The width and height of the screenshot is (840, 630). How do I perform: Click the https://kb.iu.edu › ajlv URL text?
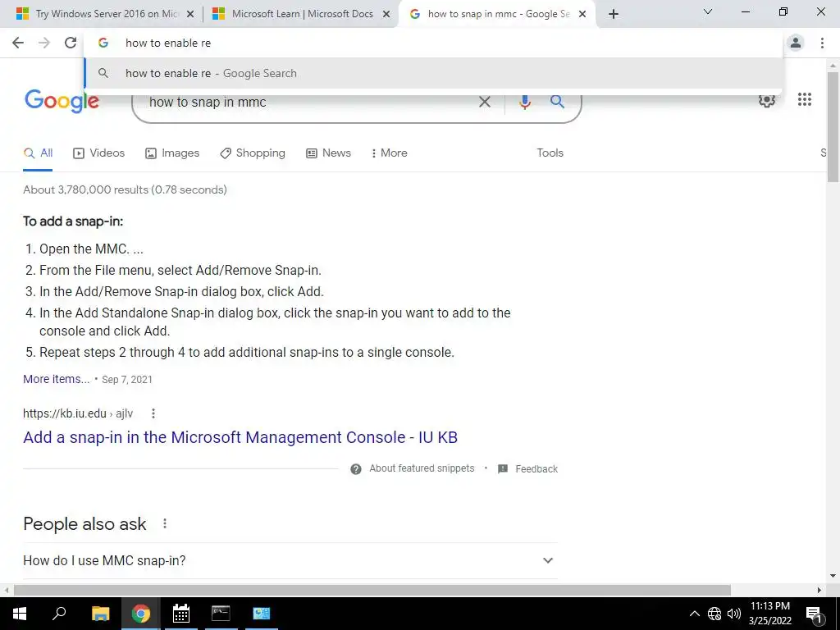tap(78, 413)
